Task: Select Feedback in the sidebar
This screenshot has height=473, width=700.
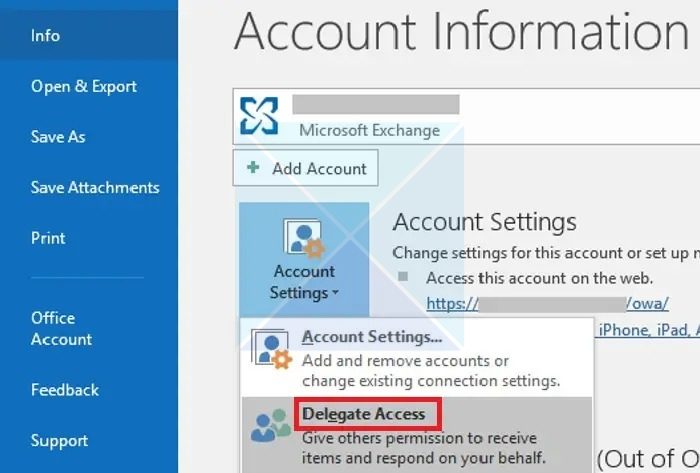Action: click(x=65, y=390)
